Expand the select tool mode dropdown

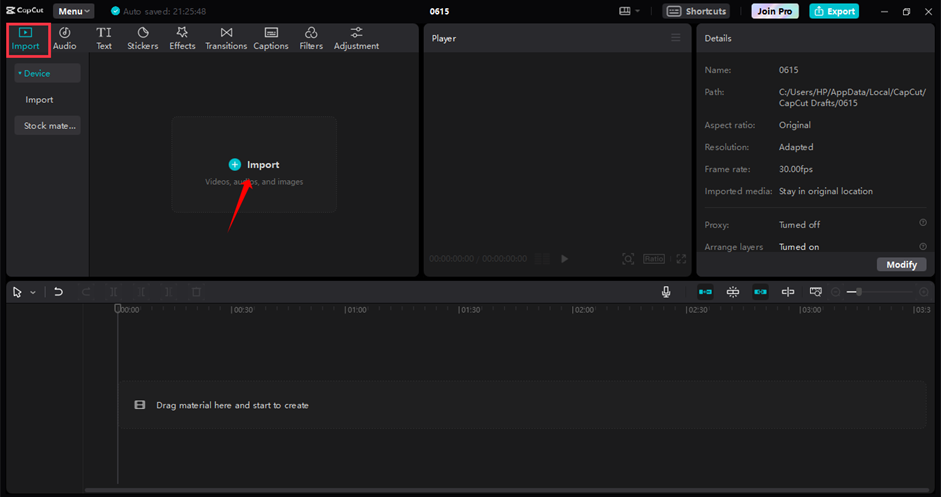33,292
